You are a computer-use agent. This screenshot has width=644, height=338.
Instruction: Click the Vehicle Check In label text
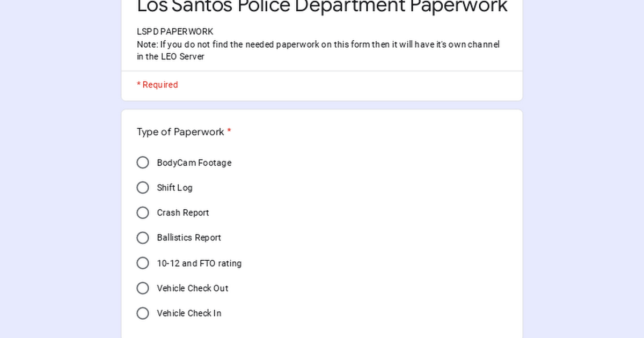(189, 313)
